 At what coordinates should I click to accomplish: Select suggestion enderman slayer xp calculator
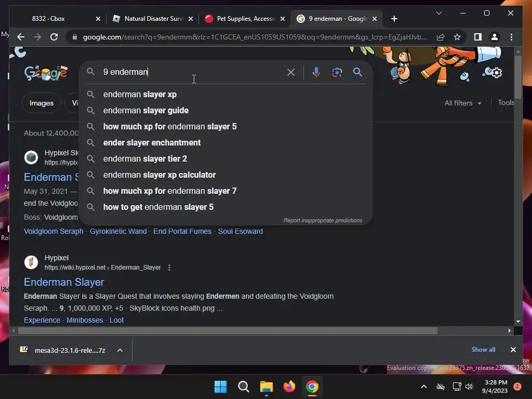point(225,175)
